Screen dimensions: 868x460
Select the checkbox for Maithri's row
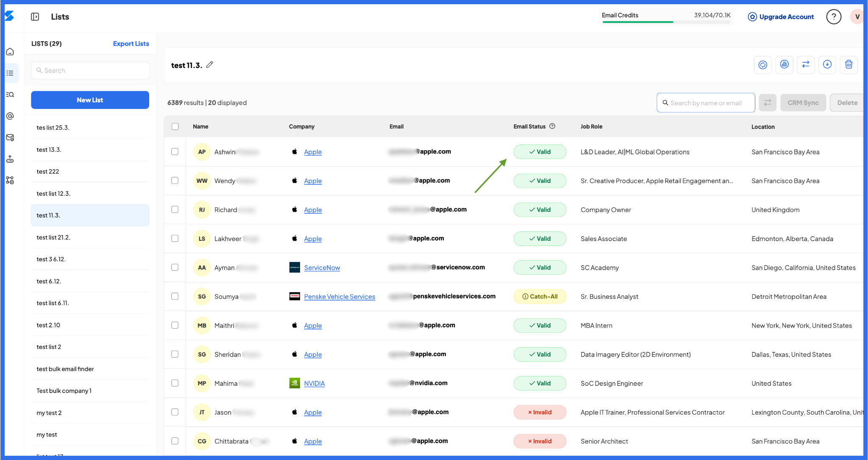tap(175, 325)
